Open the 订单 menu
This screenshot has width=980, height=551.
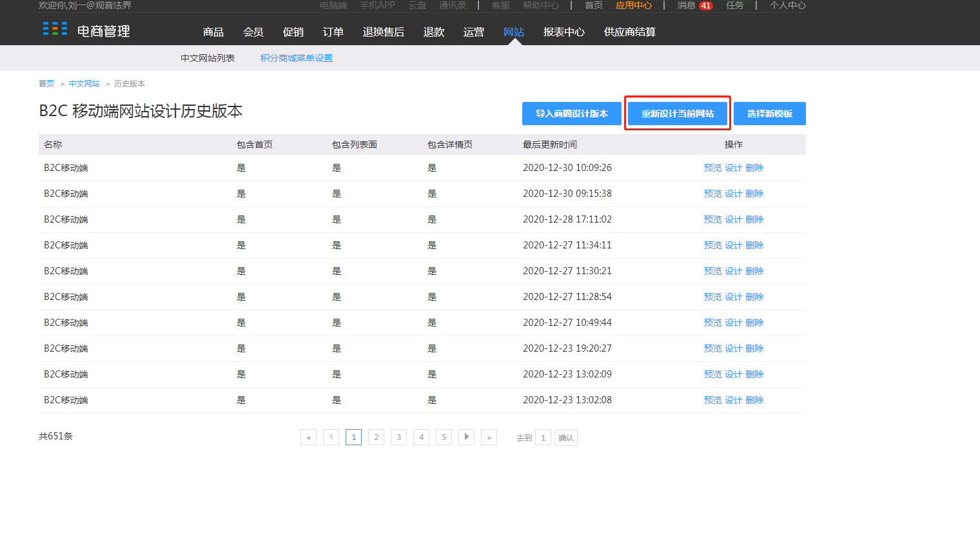333,32
